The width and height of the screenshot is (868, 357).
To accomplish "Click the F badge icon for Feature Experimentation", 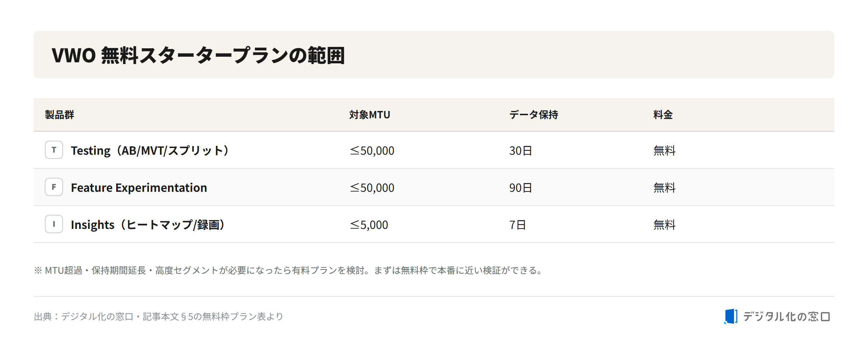I will pyautogui.click(x=54, y=187).
